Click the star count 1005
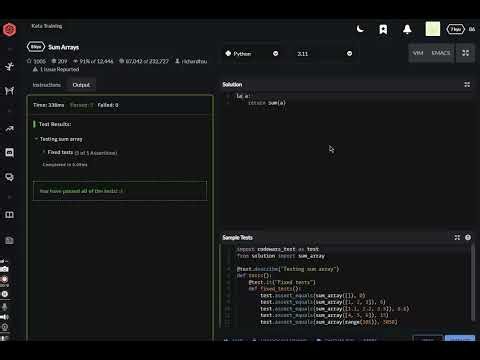The height and width of the screenshot is (360, 480). coord(36,61)
